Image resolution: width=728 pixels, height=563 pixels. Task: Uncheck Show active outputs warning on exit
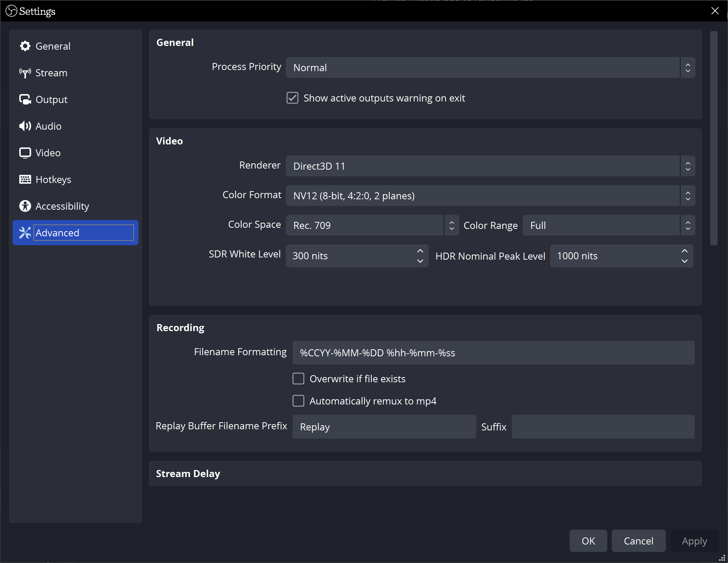pos(292,98)
